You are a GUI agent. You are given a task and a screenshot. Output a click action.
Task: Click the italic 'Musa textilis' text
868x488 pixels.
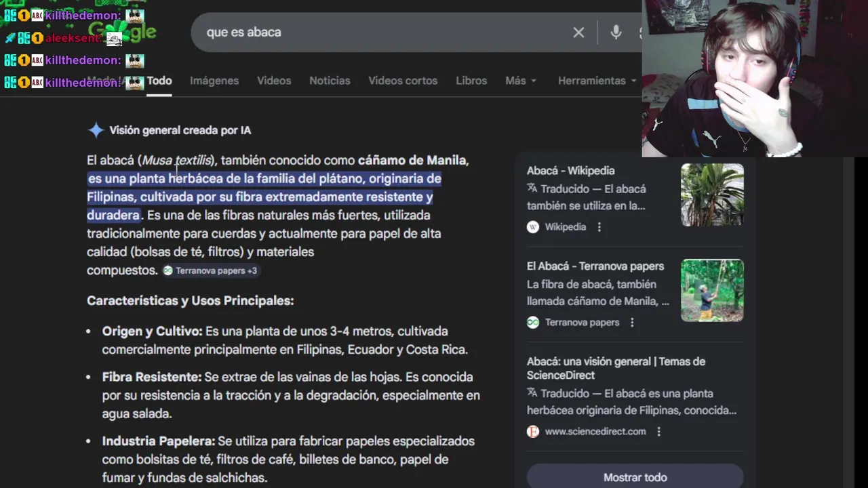pos(177,161)
